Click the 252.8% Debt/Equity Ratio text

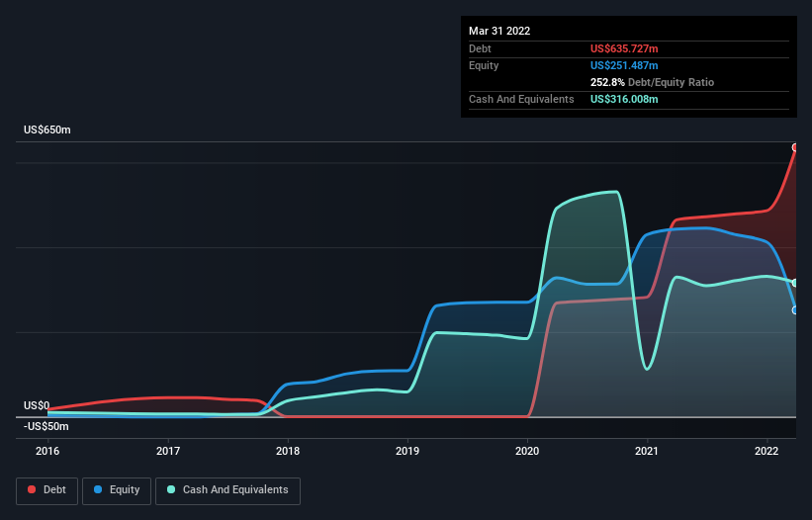tap(652, 82)
